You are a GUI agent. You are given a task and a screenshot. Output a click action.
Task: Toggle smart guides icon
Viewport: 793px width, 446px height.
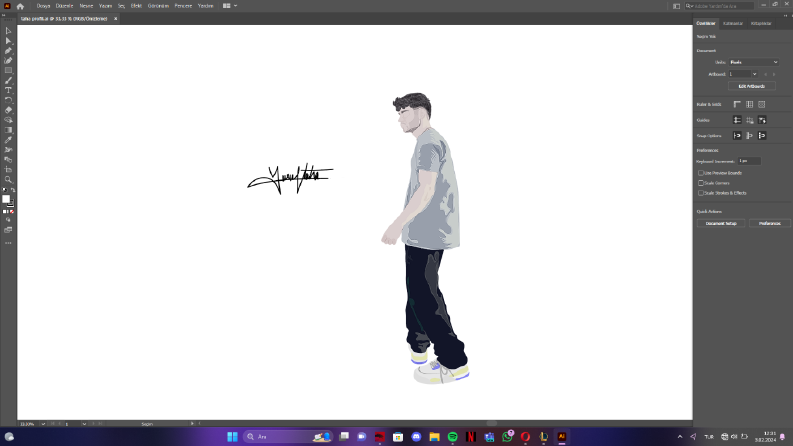pos(762,120)
